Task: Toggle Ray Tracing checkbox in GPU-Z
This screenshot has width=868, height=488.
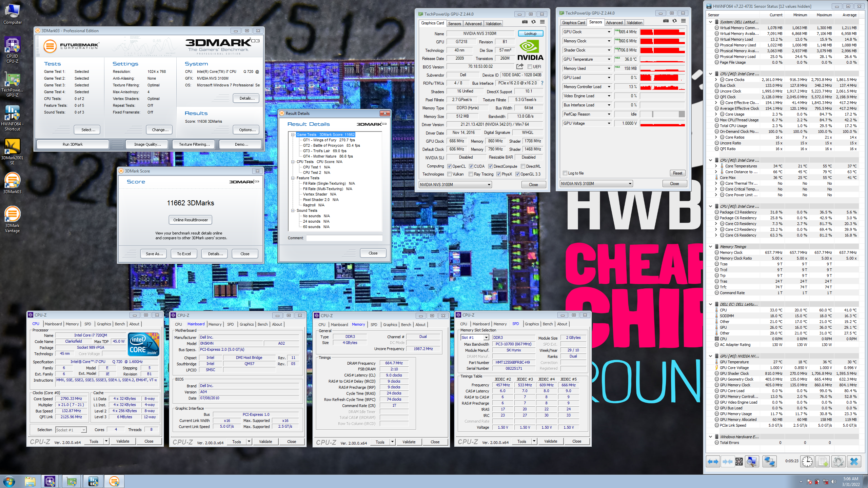Action: (471, 174)
